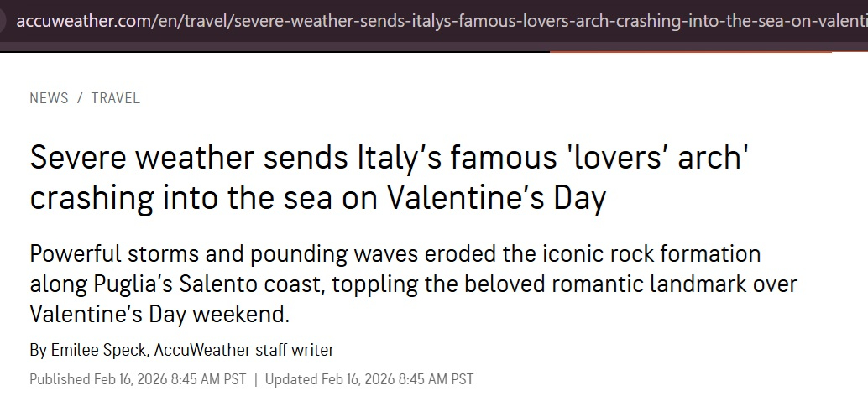The image size is (868, 417).
Task: Click 'Valentine's Day' in the headline
Action: (x=495, y=199)
